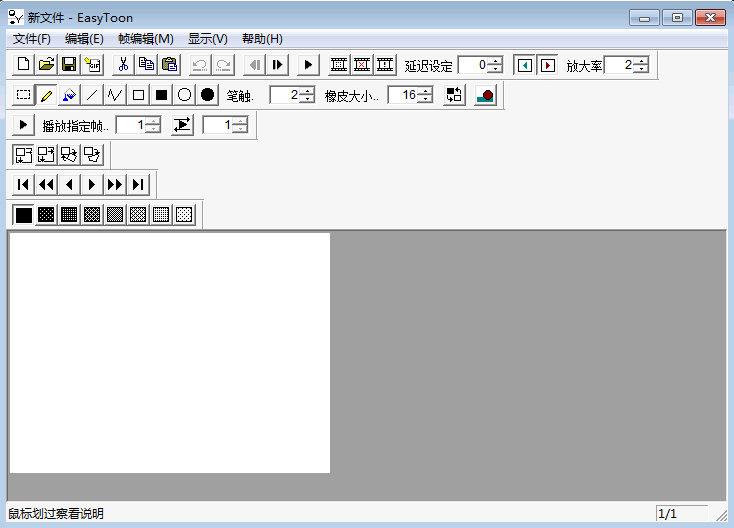Save the file with the floppy disk icon
734x528 pixels.
[x=69, y=65]
